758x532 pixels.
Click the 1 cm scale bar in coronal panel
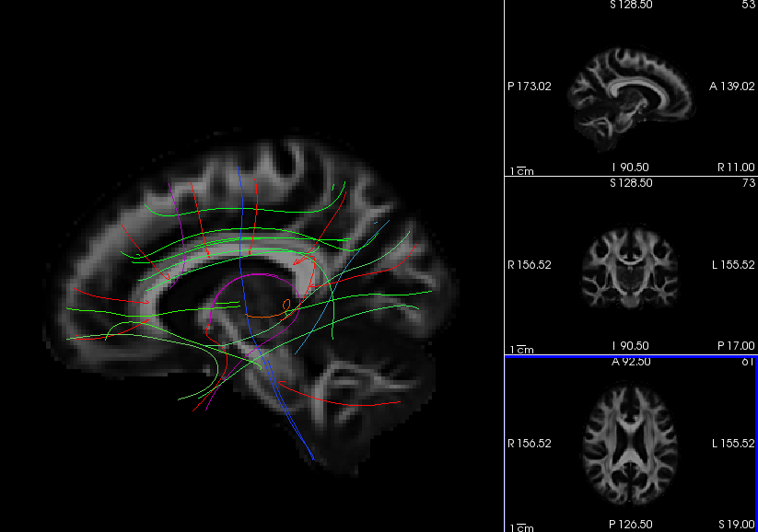(521, 349)
